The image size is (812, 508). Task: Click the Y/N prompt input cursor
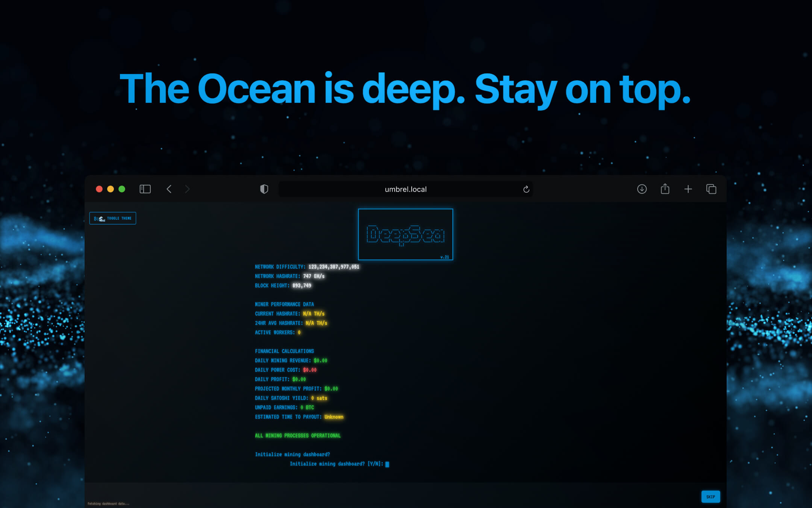coord(387,464)
